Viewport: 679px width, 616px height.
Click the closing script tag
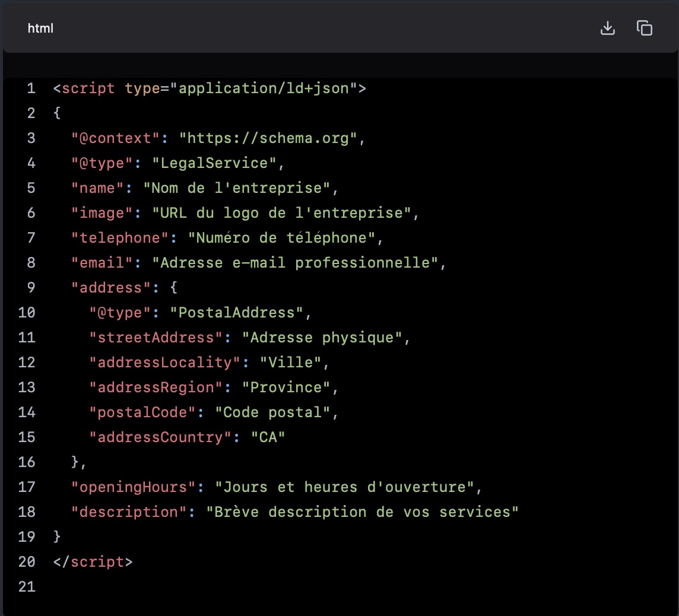pos(93,562)
